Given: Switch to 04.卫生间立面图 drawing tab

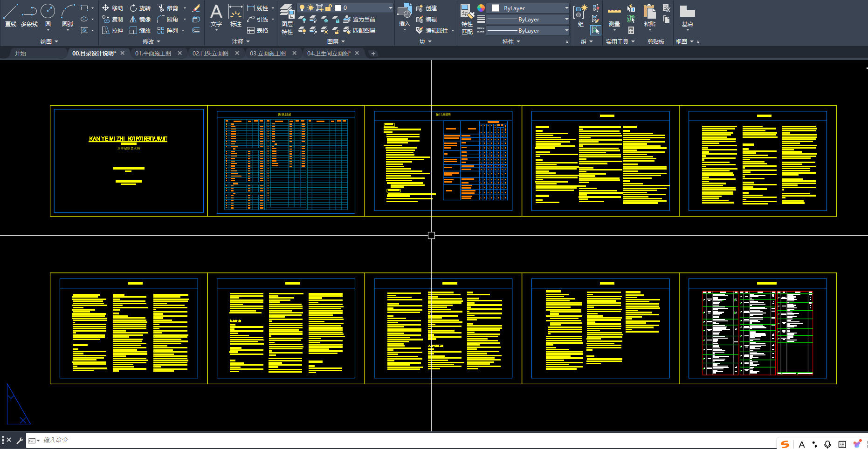Looking at the screenshot, I should click(329, 53).
